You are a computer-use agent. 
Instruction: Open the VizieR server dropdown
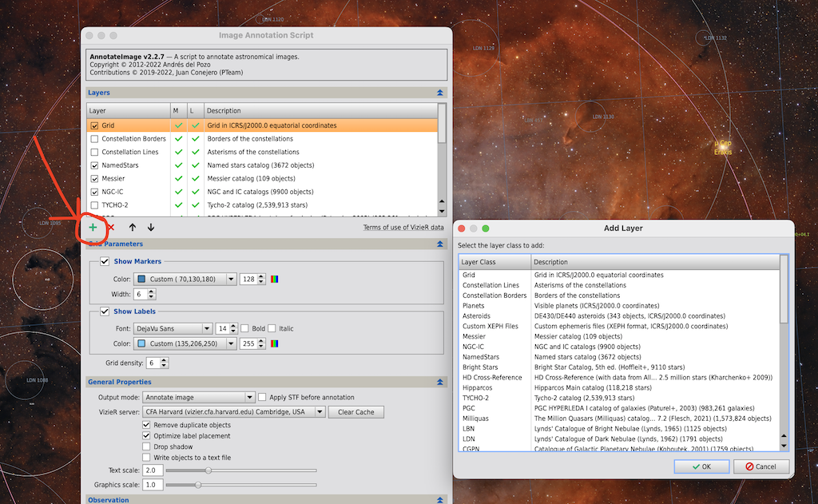click(234, 412)
